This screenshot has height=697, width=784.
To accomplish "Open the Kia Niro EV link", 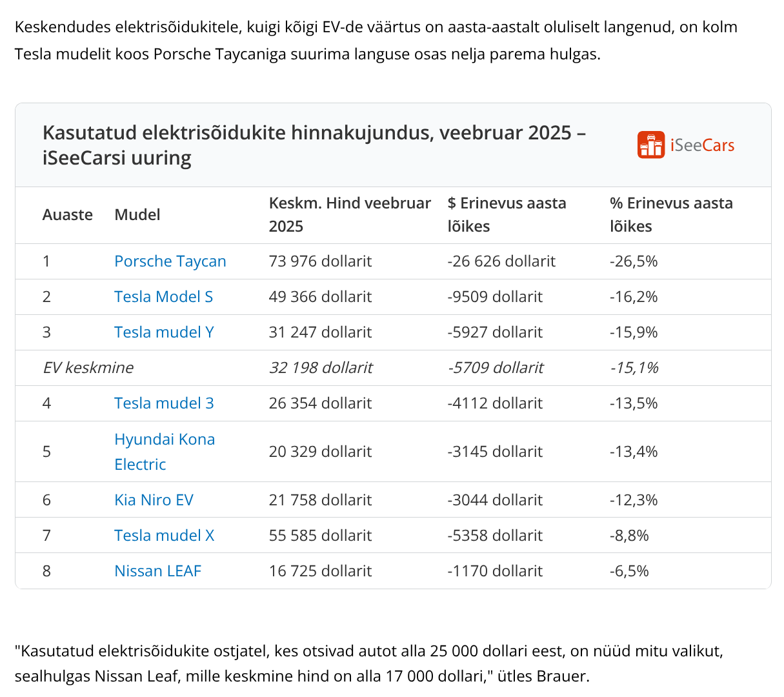I will (154, 500).
